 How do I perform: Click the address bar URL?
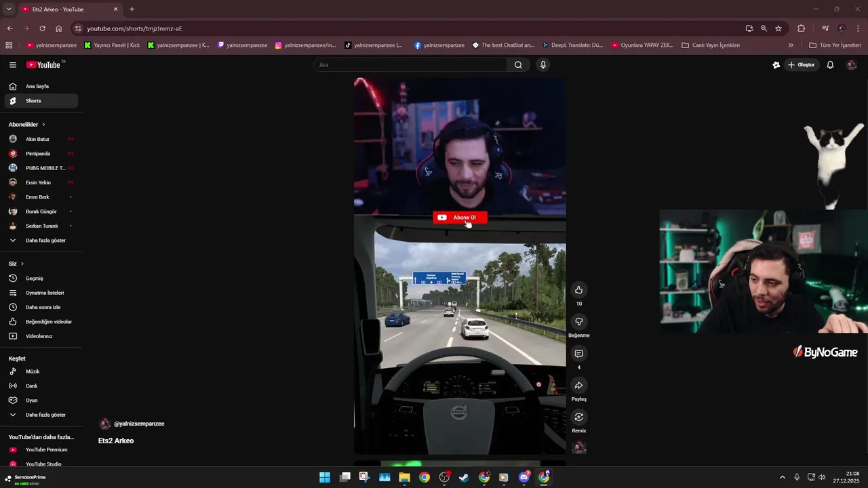coord(134,28)
